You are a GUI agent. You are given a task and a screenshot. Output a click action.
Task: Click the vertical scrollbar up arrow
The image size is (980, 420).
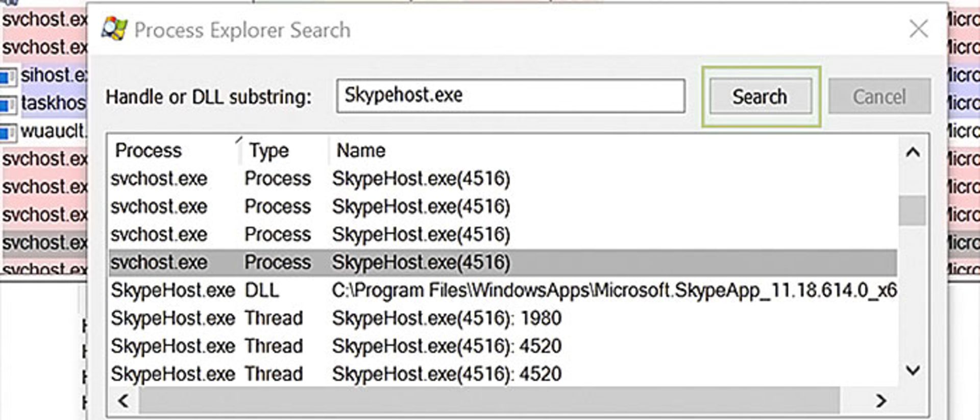coord(913,153)
